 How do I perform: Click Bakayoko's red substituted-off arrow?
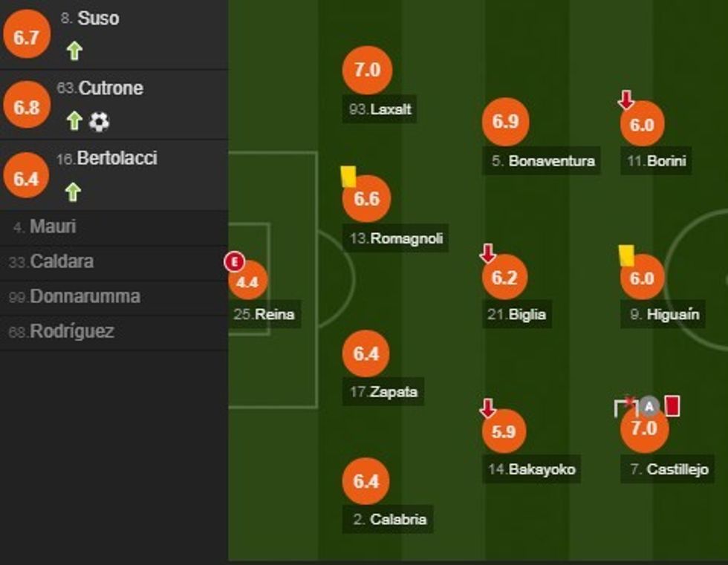pos(487,408)
